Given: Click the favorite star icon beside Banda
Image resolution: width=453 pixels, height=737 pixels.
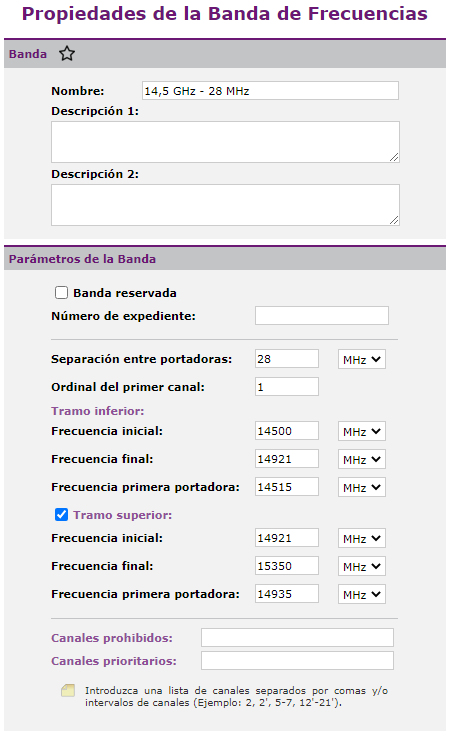Looking at the screenshot, I should pos(67,54).
